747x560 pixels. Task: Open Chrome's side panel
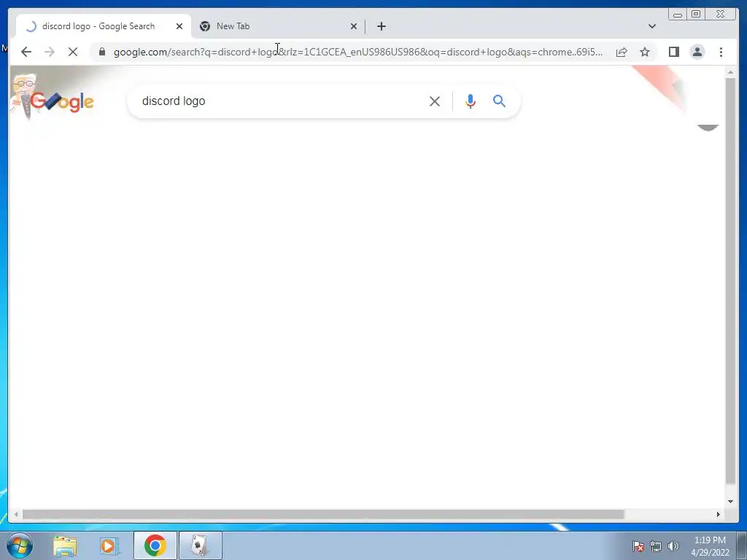[x=673, y=52]
